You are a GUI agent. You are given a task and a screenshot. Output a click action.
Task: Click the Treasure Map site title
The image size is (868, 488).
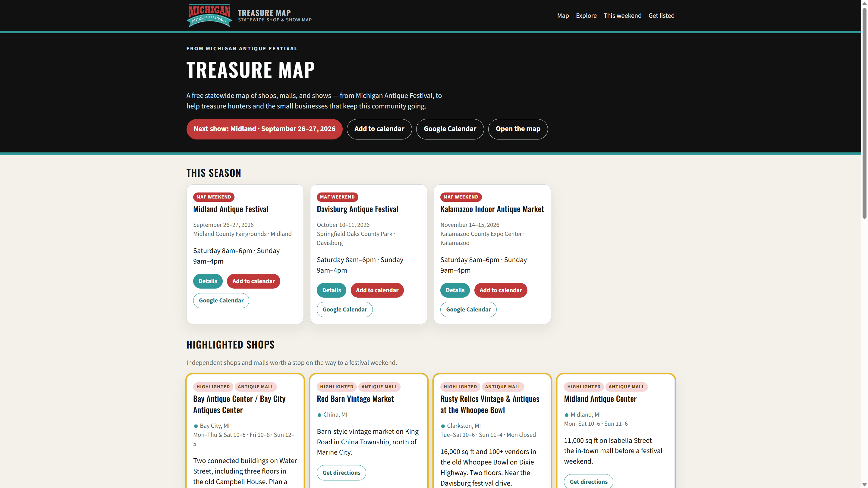coord(264,13)
